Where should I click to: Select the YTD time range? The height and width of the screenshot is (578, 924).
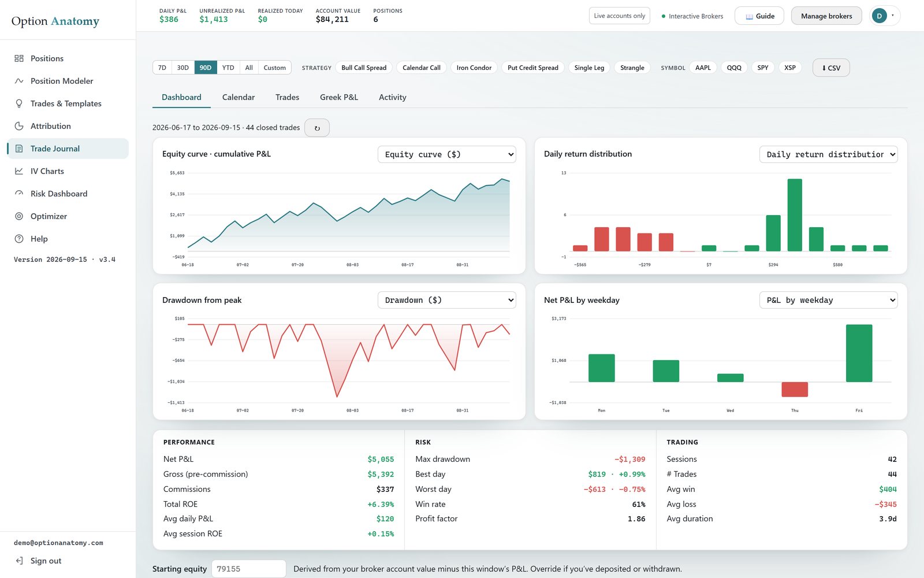[228, 68]
